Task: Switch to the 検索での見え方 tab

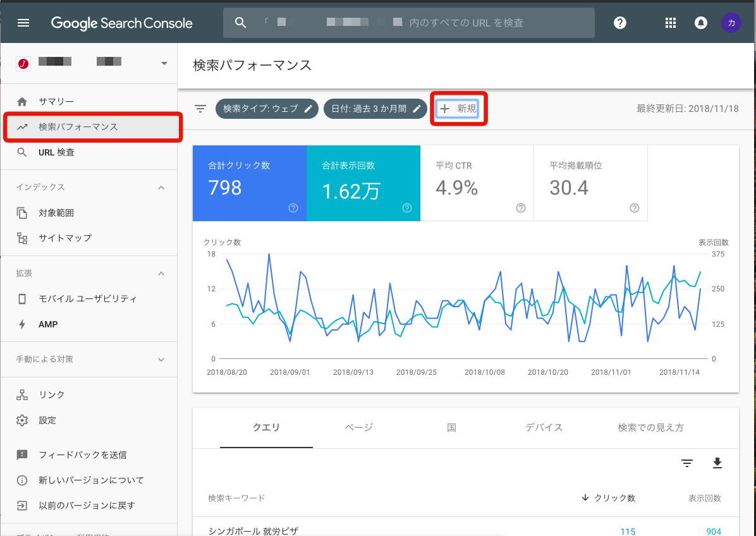Action: click(651, 427)
